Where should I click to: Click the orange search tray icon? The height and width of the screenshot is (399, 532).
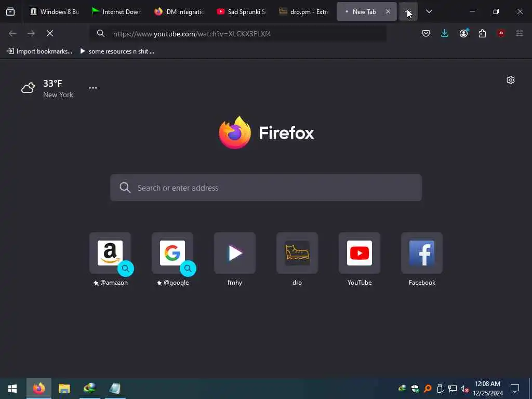428,389
